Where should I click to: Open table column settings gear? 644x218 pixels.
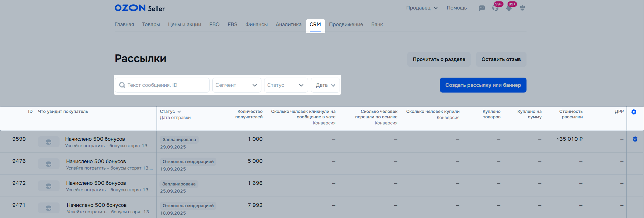[x=634, y=112]
